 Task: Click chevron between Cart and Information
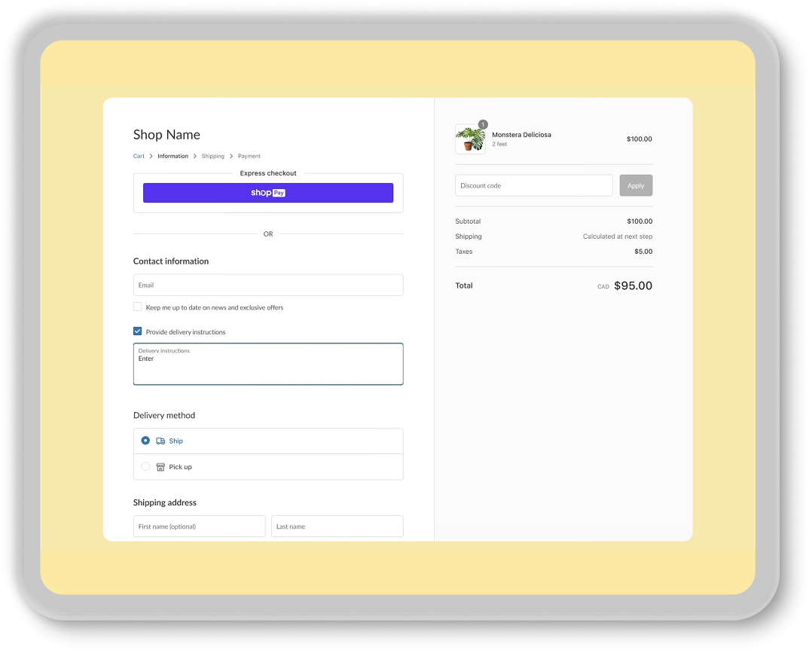coord(151,157)
